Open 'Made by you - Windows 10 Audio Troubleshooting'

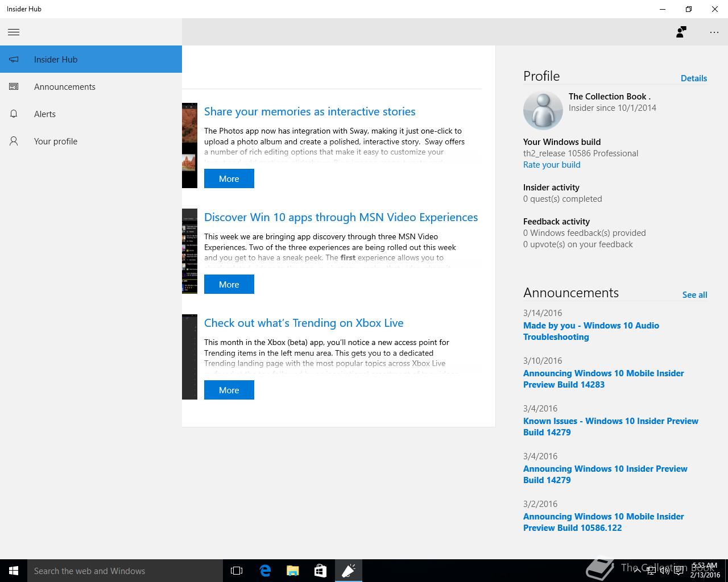(x=591, y=331)
